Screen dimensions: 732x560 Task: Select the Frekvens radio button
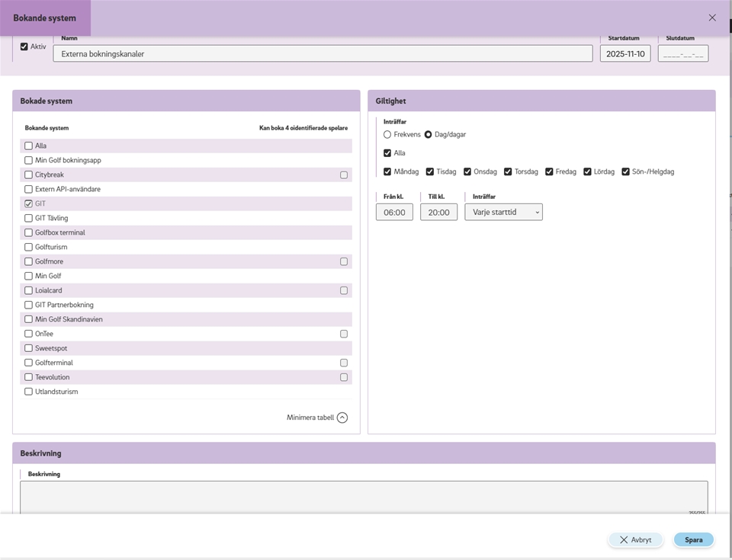point(387,134)
